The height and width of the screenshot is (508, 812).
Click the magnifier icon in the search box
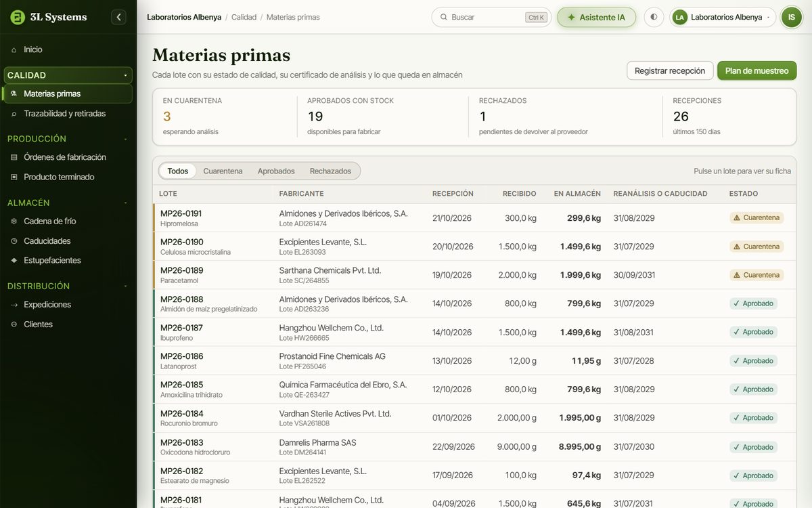click(444, 17)
